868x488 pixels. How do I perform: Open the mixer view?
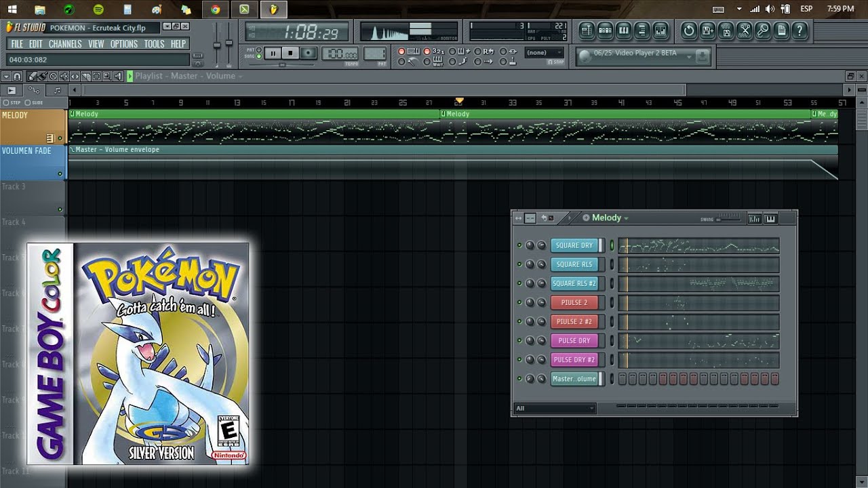point(660,30)
